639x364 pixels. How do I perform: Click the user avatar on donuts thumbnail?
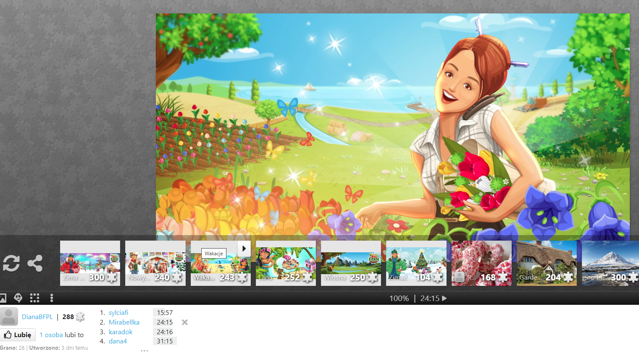[460, 277]
